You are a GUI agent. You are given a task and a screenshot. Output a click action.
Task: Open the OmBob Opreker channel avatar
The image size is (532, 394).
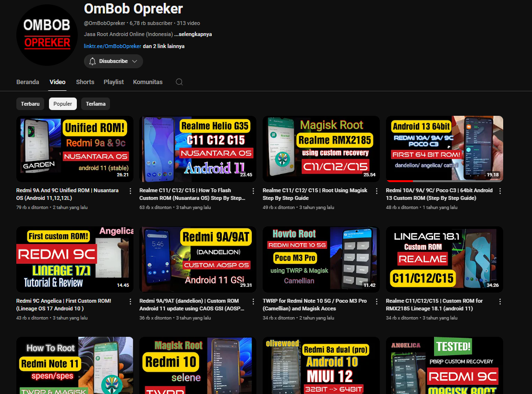click(47, 35)
